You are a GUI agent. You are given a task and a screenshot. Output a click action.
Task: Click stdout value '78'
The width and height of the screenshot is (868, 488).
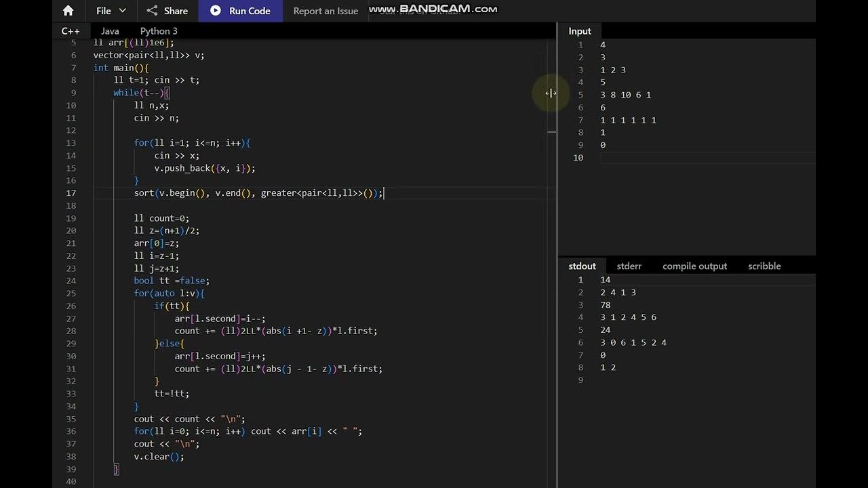point(606,305)
